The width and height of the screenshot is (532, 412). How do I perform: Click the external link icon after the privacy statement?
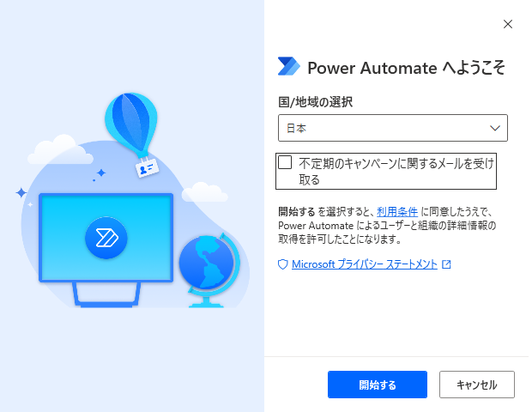pos(446,264)
